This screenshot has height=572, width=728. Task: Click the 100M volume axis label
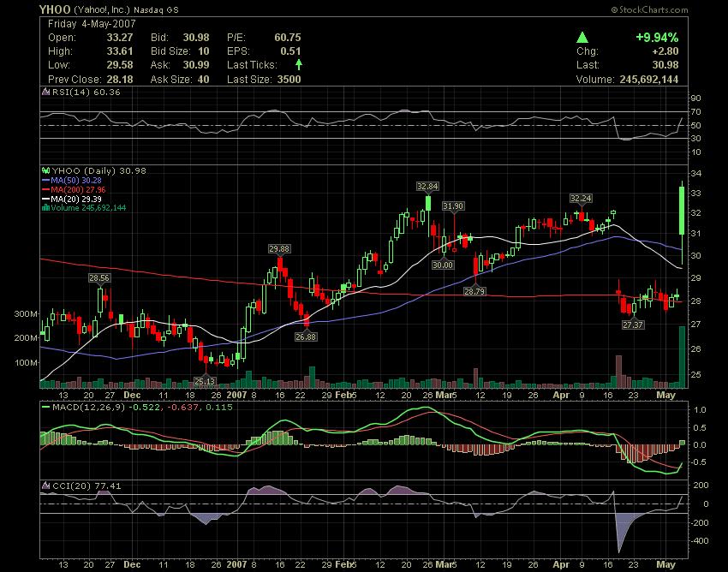tap(26, 362)
